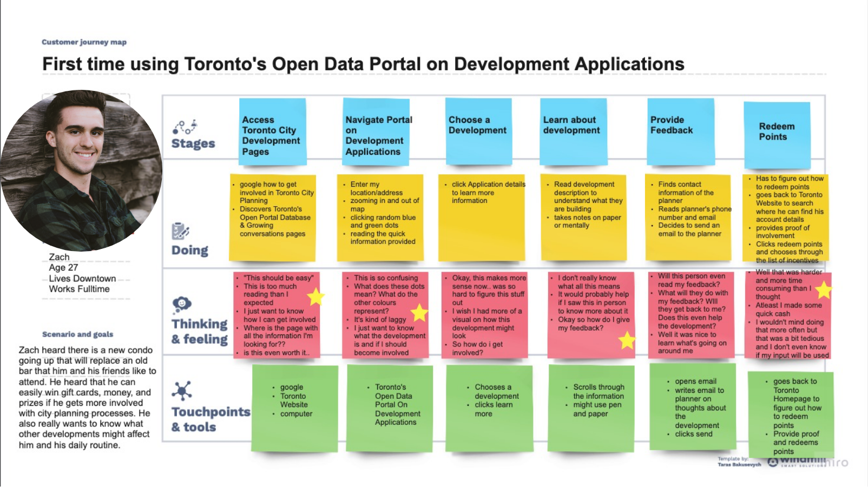
Task: Select Zach's profile photo
Action: (x=81, y=170)
